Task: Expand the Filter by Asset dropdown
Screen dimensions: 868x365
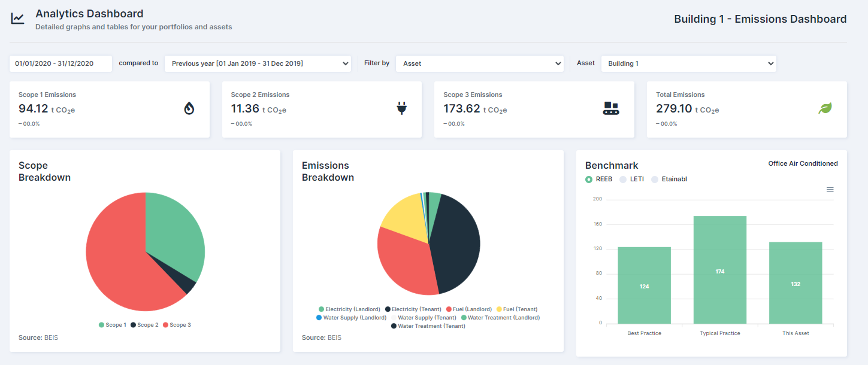Action: [x=480, y=63]
